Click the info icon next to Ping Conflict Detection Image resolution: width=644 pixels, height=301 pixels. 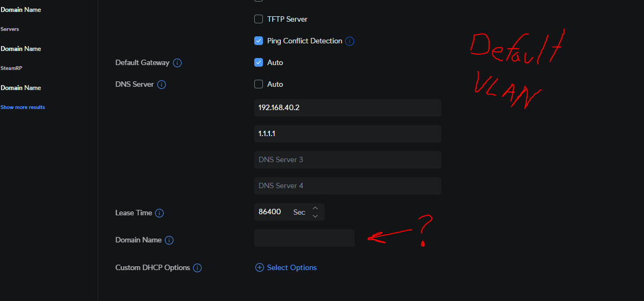tap(350, 41)
